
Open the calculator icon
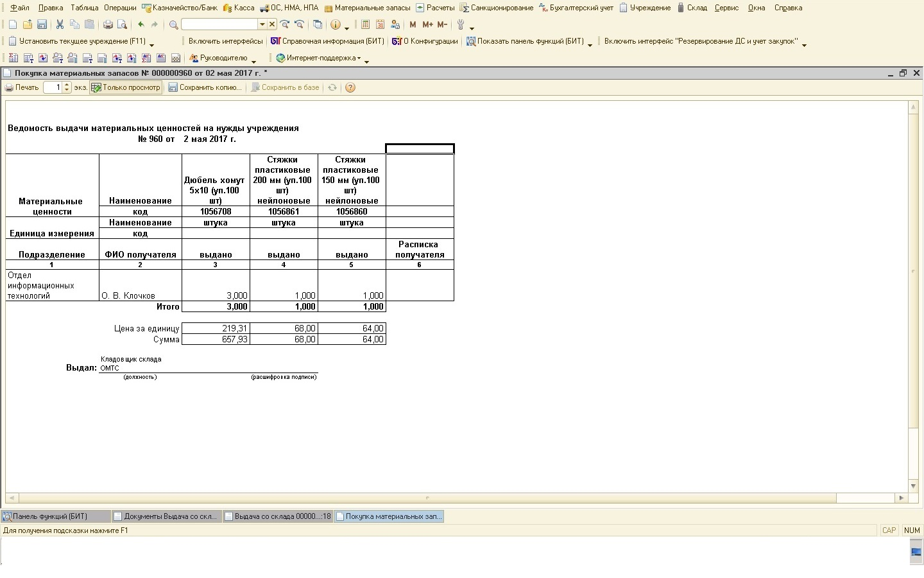pos(365,24)
